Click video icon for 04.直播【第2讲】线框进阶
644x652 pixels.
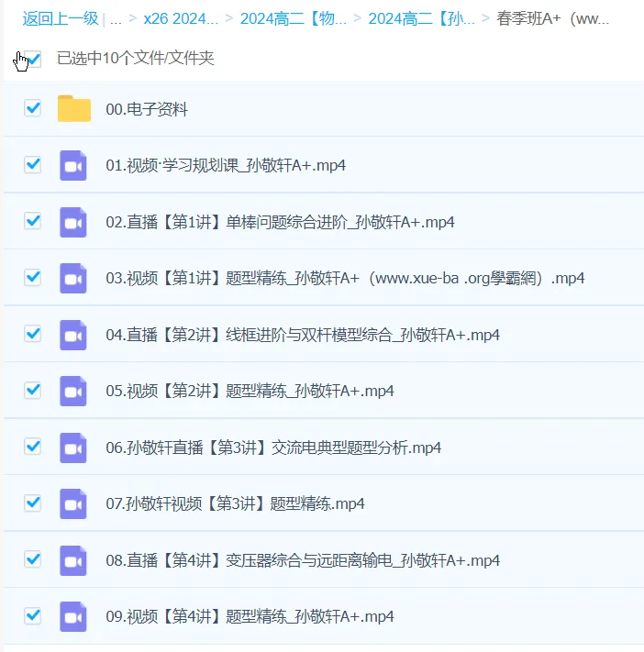coord(73,335)
